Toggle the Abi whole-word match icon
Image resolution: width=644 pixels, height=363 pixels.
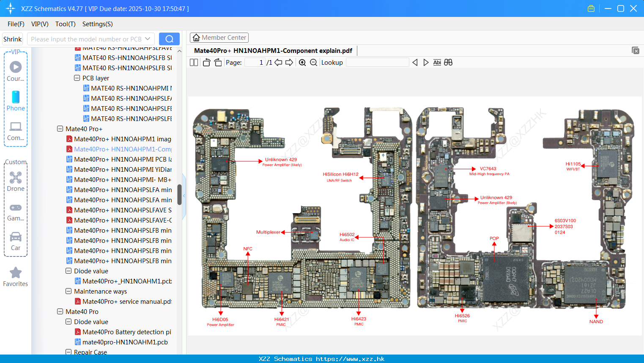(x=437, y=62)
